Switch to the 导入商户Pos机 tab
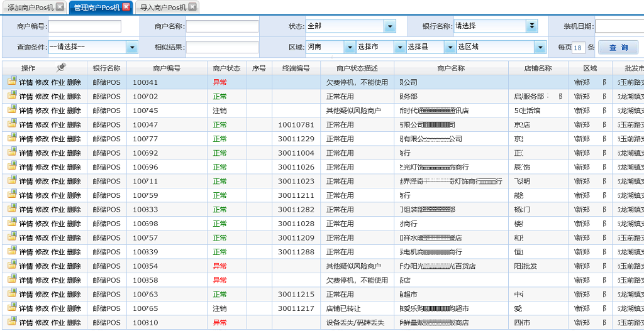This screenshot has height=331, width=644. (163, 8)
